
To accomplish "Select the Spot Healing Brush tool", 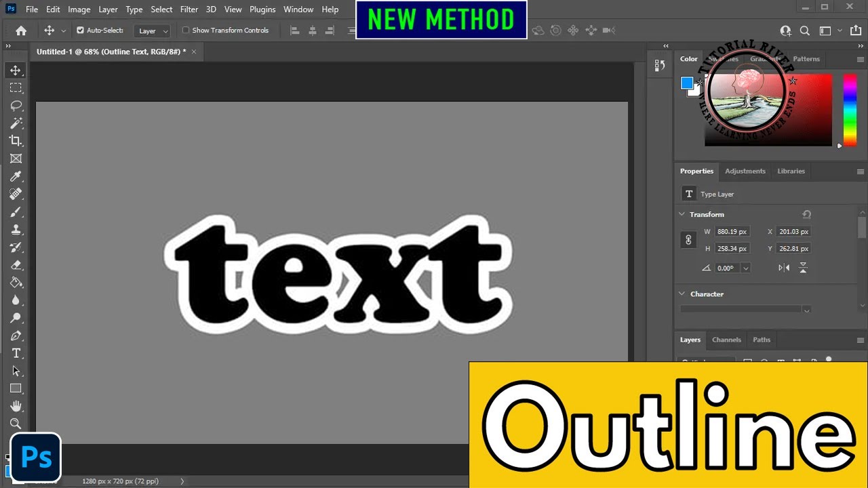I will point(16,194).
